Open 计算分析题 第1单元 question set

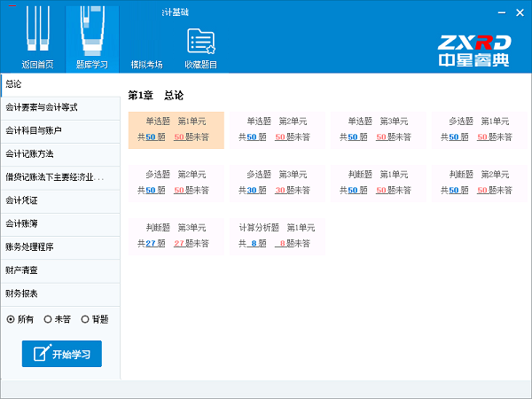(278, 235)
